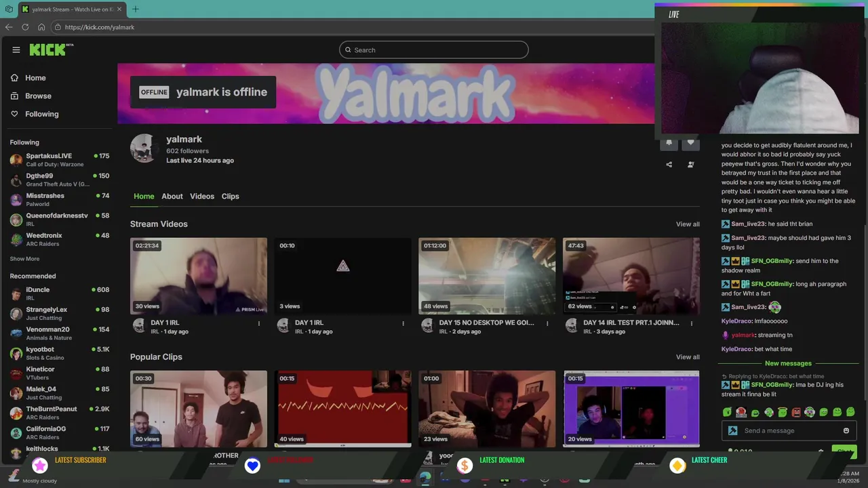The width and height of the screenshot is (868, 488).
Task: Open iDuncle recommended channel
Action: click(60, 293)
